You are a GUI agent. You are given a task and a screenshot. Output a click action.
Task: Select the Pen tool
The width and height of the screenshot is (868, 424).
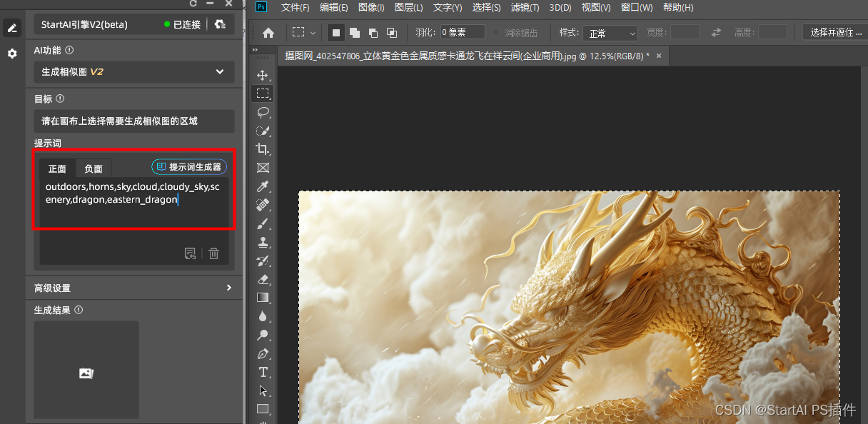[x=263, y=353]
